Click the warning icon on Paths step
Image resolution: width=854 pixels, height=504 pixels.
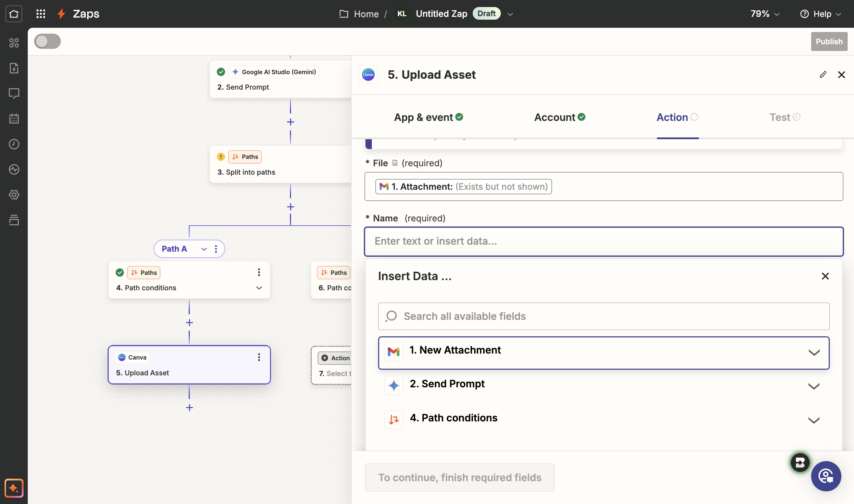tap(221, 157)
